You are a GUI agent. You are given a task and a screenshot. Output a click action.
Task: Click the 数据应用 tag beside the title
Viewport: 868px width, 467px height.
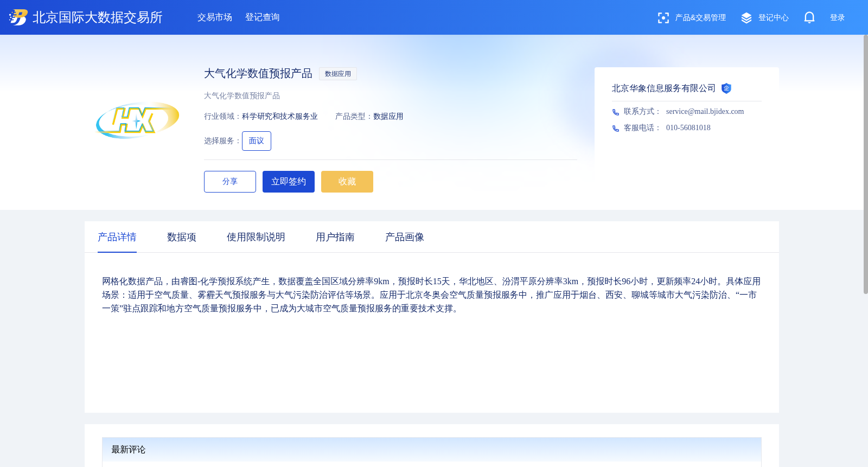[x=338, y=74]
